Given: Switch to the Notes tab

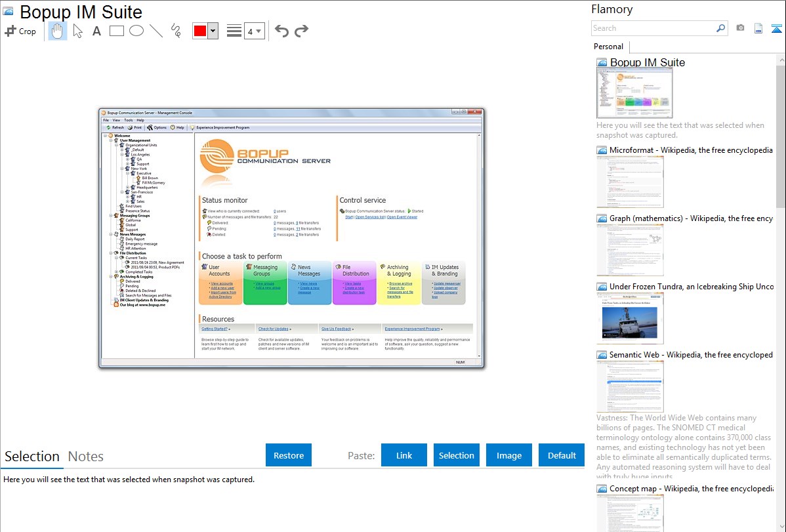Looking at the screenshot, I should 86,457.
